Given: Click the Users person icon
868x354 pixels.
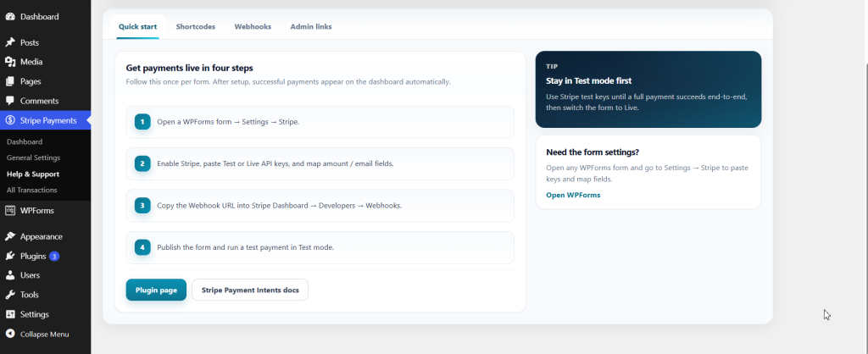Looking at the screenshot, I should pos(10,275).
